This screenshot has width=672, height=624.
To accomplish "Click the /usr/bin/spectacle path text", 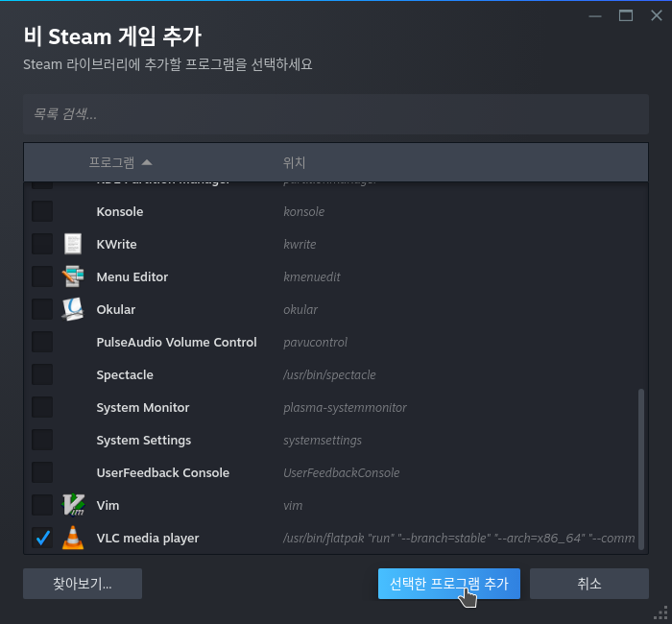I will pos(329,375).
